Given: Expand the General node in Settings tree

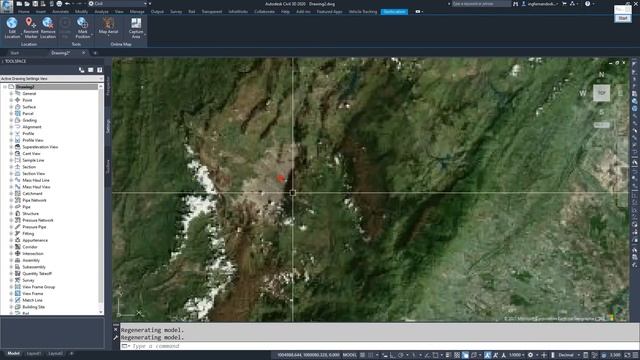Looking at the screenshot, I should click(x=11, y=93).
